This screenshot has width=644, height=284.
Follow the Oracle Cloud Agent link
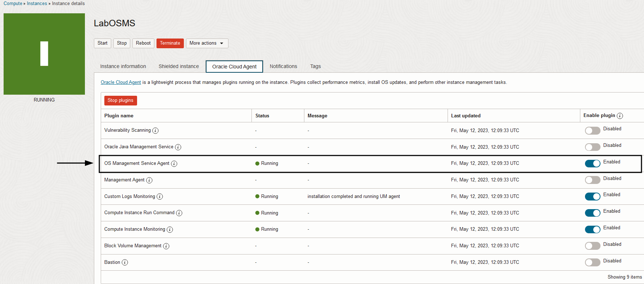(121, 82)
